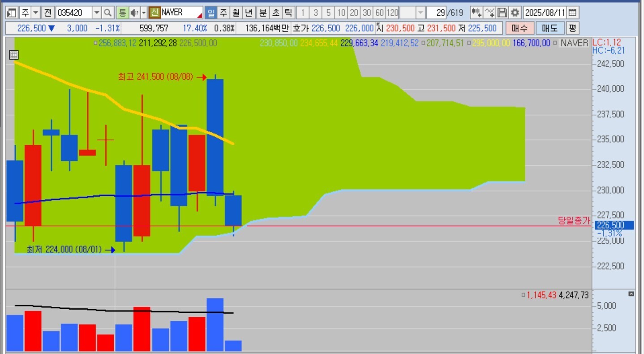Screen dimensions: 644x354
Task: Click the speaker sound icon
Action: point(134,13)
